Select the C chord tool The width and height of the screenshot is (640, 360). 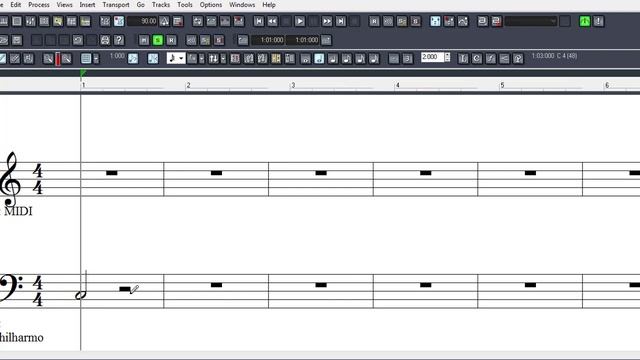[x=477, y=58]
